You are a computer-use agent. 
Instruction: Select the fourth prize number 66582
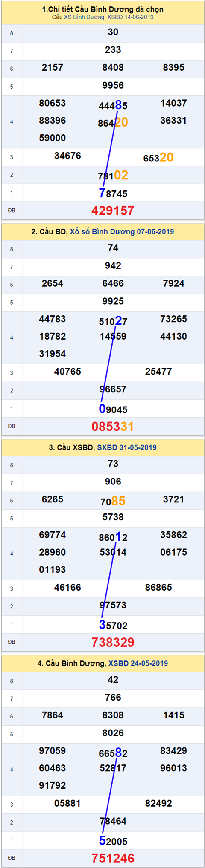click(x=113, y=753)
